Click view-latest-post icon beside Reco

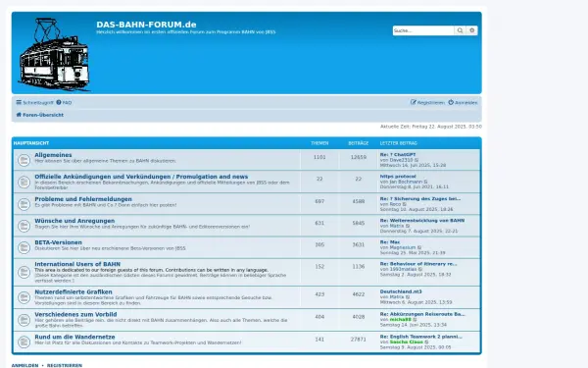pos(405,204)
